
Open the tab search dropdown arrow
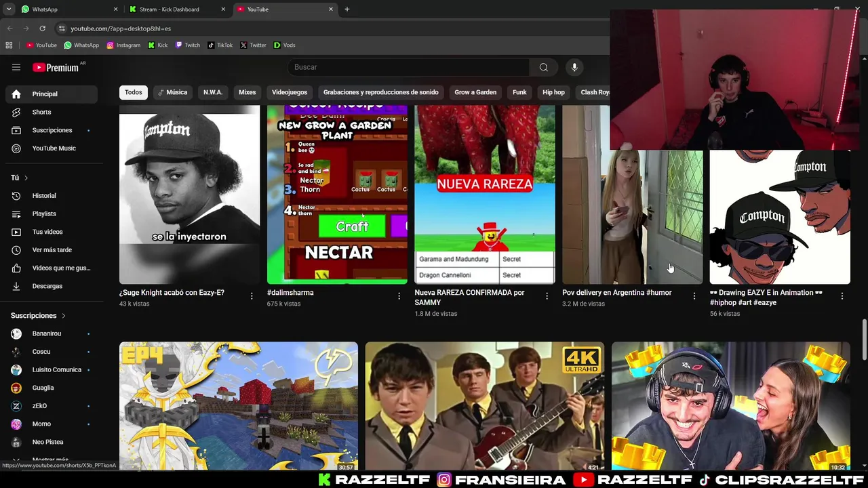(9, 9)
